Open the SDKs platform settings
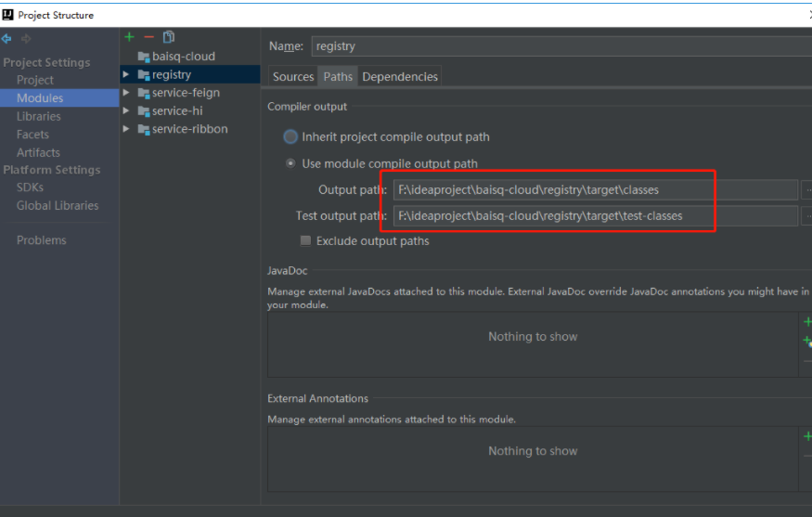Screen dimensions: 812x517 30,187
